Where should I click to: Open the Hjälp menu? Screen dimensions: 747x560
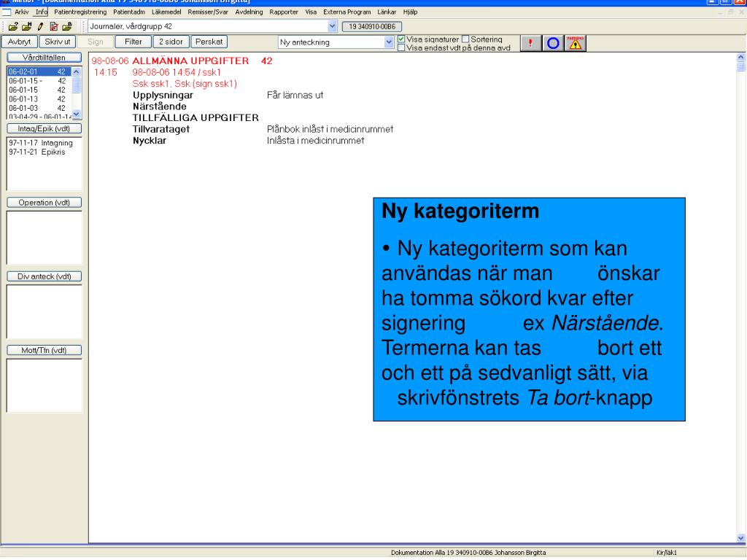(x=410, y=12)
